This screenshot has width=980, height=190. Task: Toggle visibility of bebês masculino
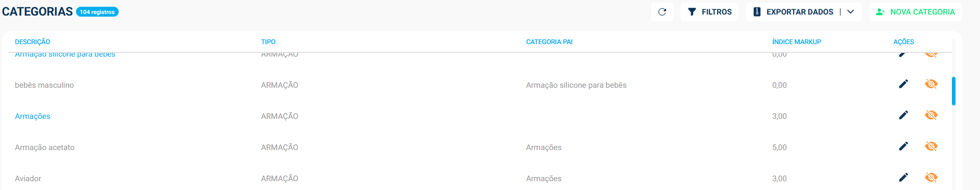click(x=931, y=84)
